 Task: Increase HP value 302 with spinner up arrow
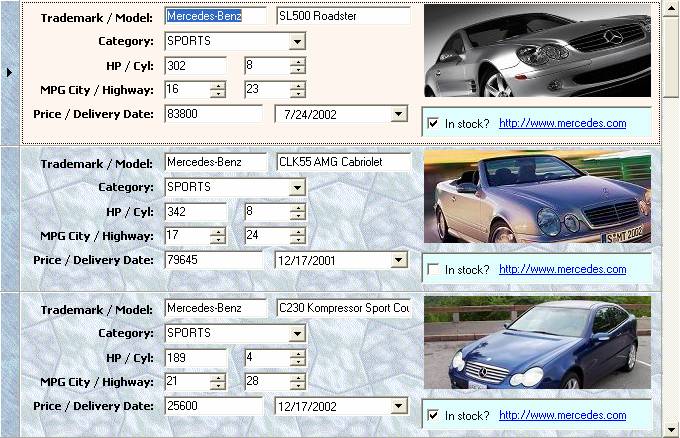point(218,62)
